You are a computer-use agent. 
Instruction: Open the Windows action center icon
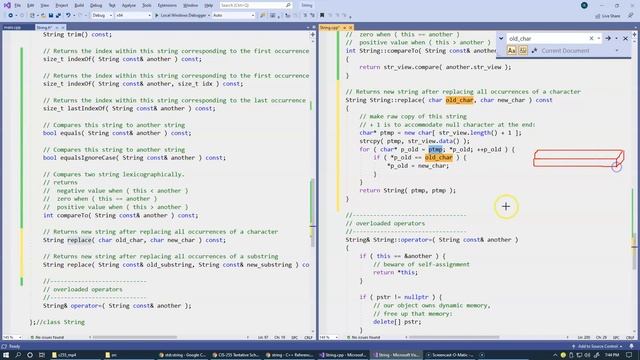click(x=629, y=355)
